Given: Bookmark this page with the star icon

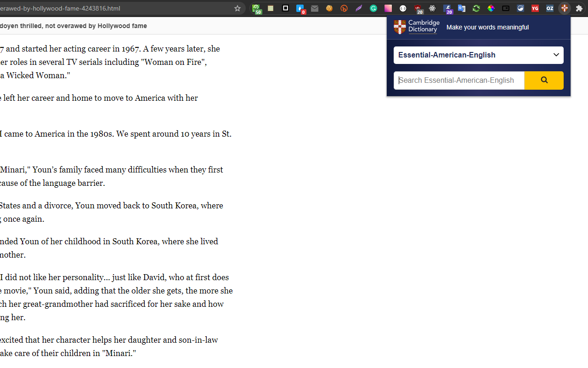Looking at the screenshot, I should 237,8.
